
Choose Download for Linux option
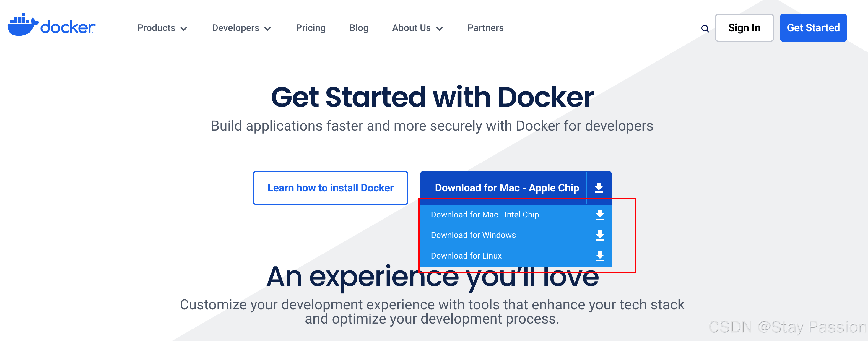(x=466, y=256)
